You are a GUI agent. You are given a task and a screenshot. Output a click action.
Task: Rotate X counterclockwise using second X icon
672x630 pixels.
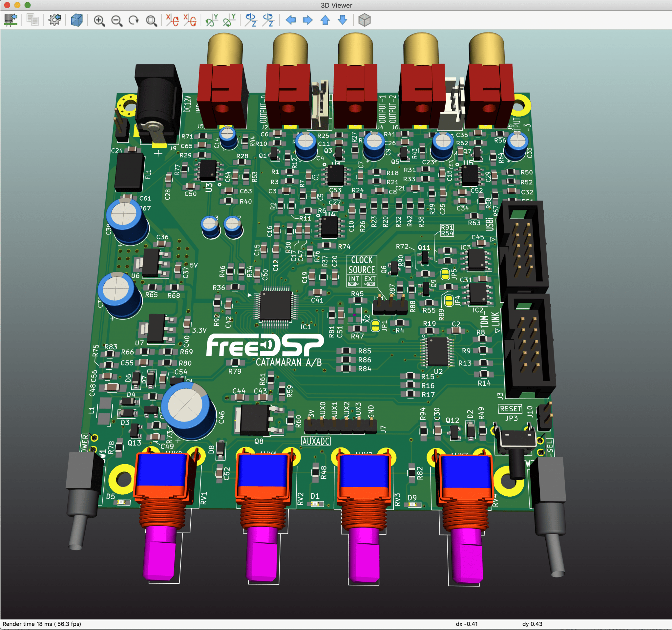[x=190, y=20]
